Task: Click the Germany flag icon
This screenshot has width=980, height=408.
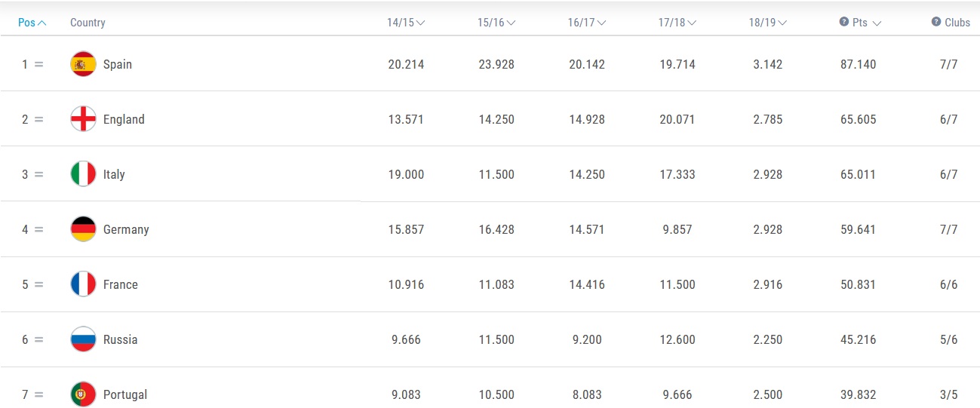Action: 83,229
